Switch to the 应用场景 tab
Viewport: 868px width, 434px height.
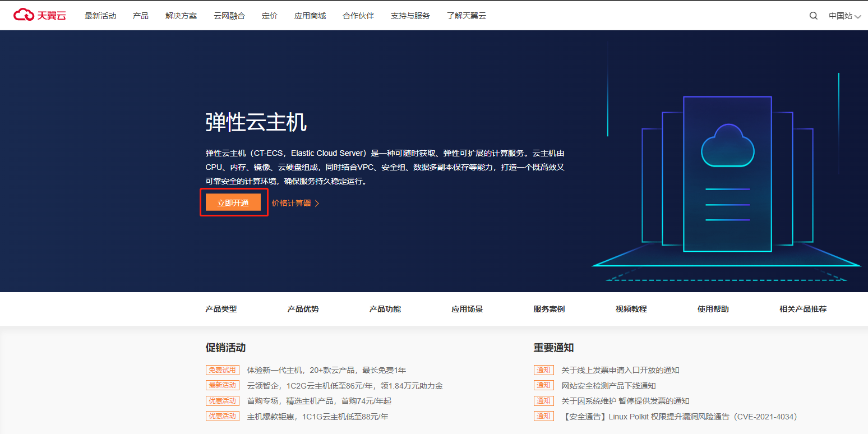pos(467,309)
